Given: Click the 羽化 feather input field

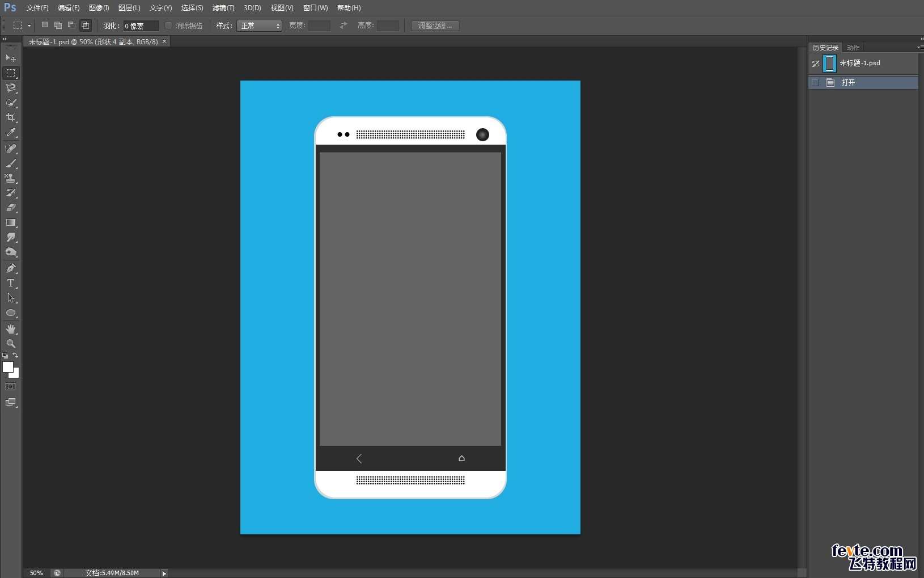Looking at the screenshot, I should point(141,26).
